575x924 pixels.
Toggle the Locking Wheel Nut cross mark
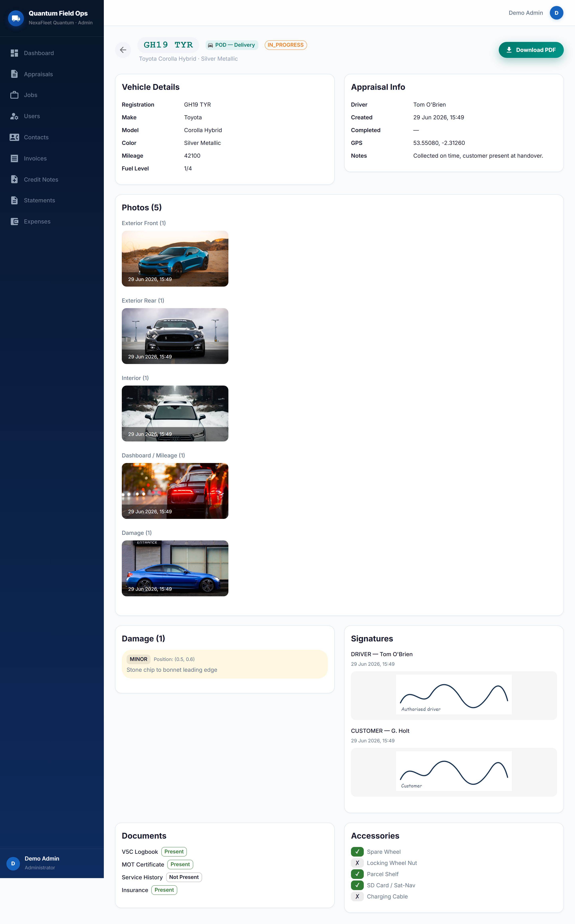coord(357,863)
